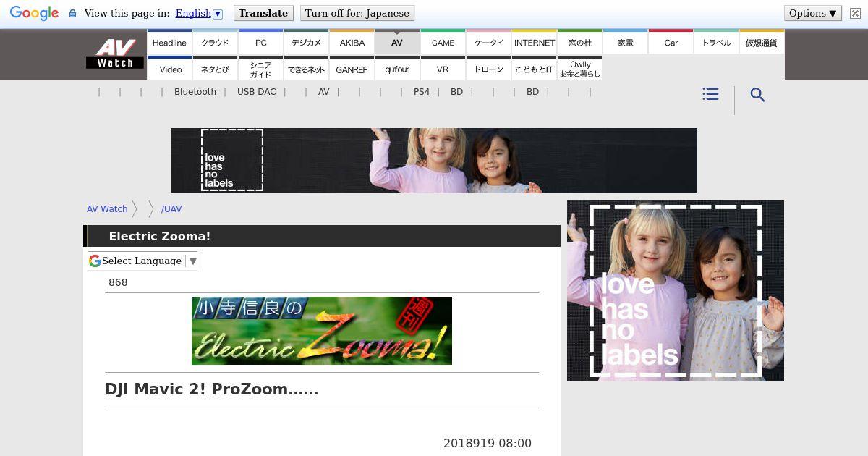Open site search magnifier icon

click(x=757, y=95)
